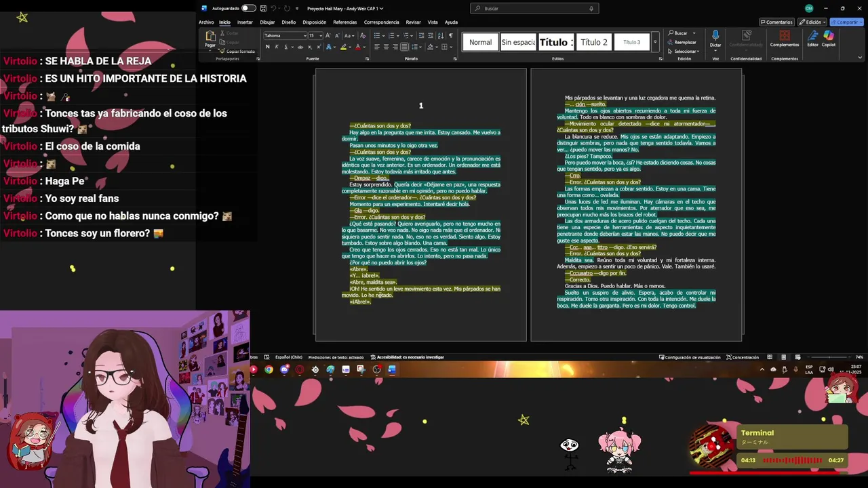Click the increase font size icon
Viewport: 868px width, 488px height.
(x=328, y=35)
